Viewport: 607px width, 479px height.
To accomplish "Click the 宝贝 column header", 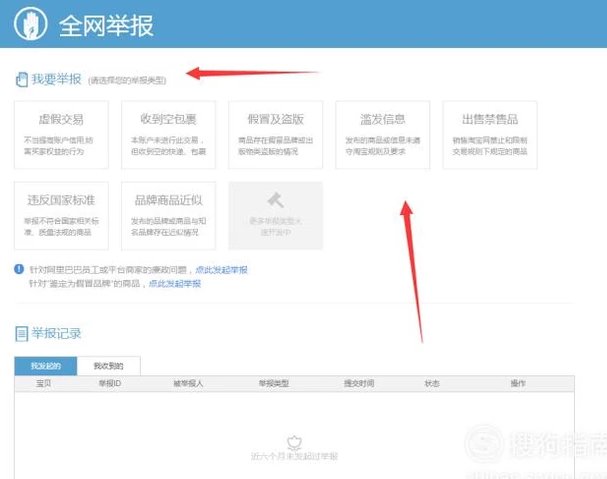I will pyautogui.click(x=43, y=383).
